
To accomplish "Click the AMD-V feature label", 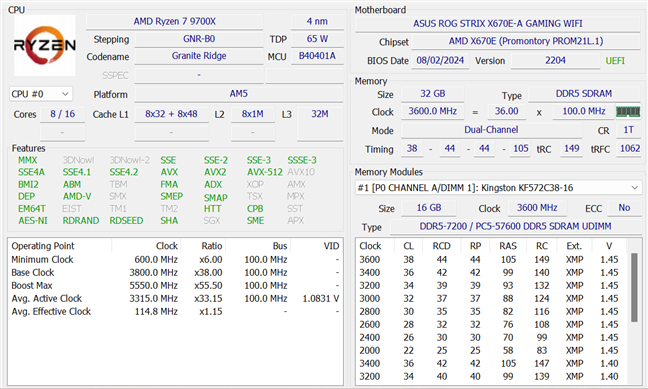I will point(77,196).
